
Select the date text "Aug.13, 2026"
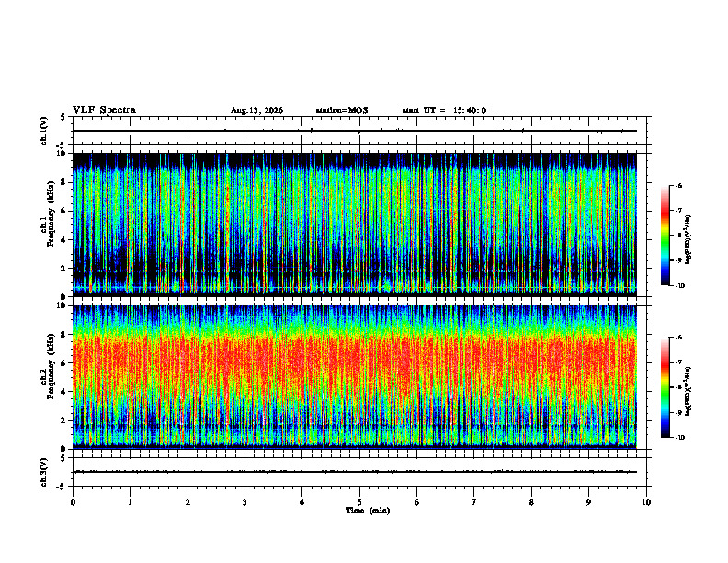(x=256, y=110)
